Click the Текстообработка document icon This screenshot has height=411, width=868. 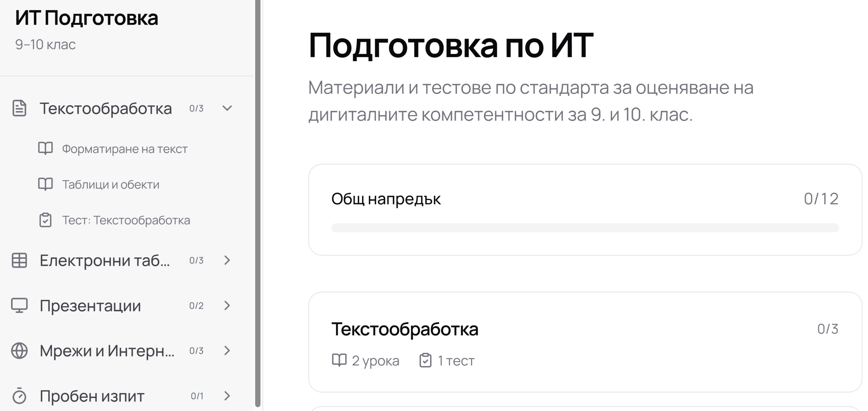click(x=19, y=108)
